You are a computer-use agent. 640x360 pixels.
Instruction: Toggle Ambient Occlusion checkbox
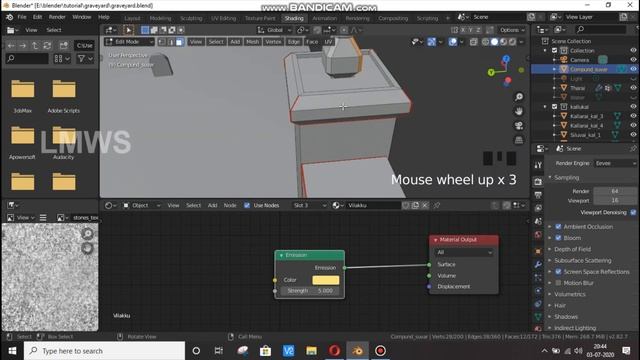[x=558, y=227]
